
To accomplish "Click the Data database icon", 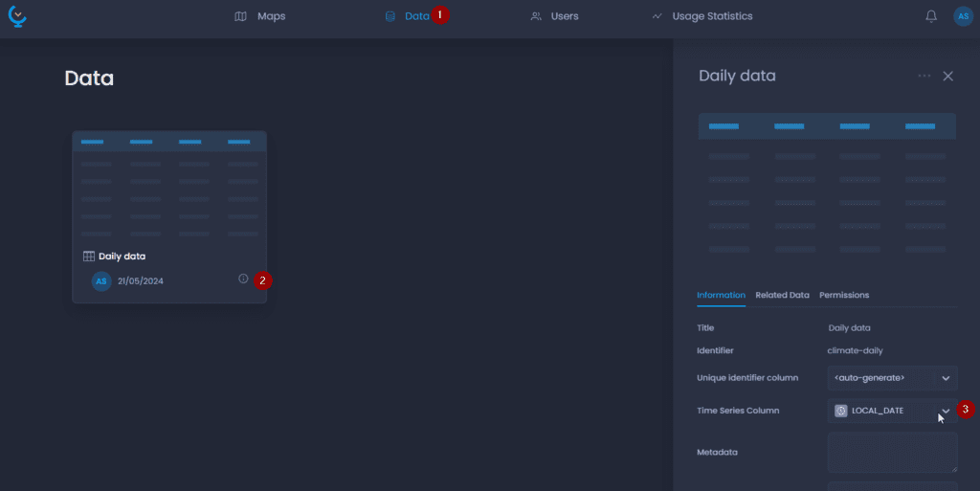I will click(390, 16).
